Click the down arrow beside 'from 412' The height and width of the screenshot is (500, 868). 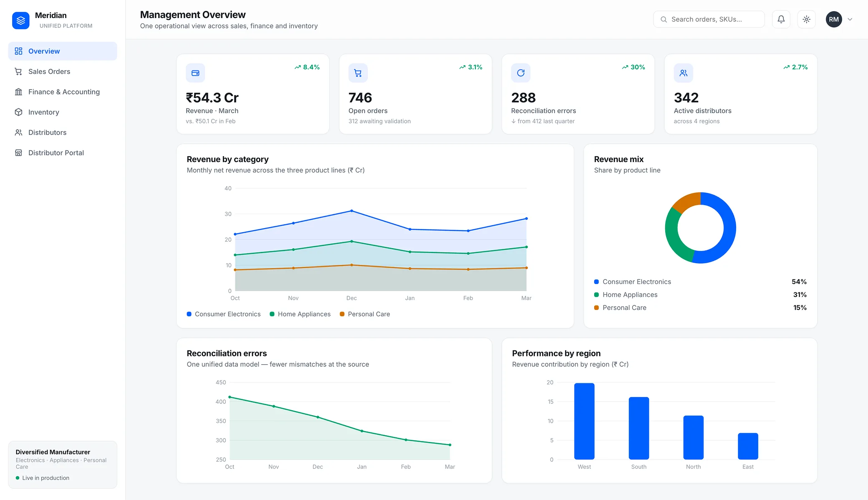[513, 122]
